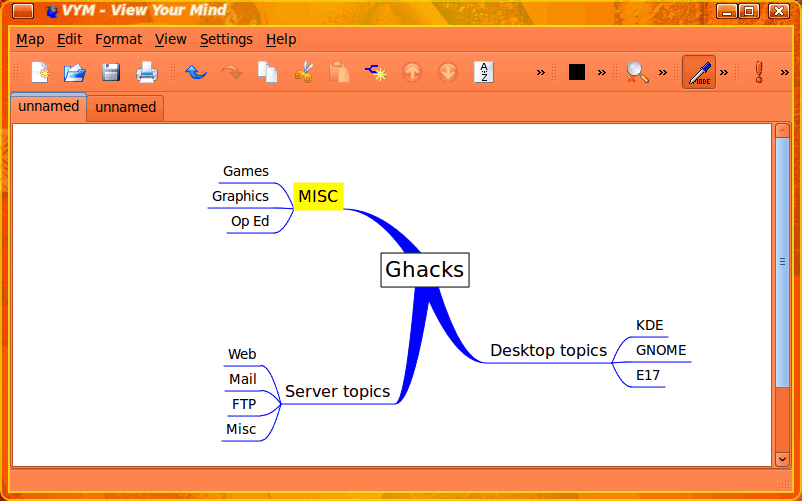Open the window menu button in title bar

[x=23, y=11]
